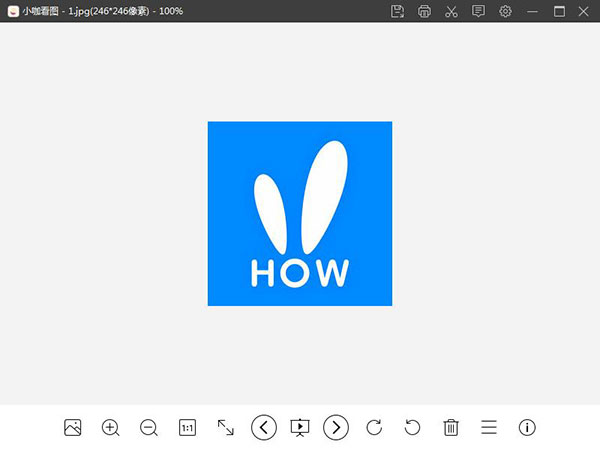The height and width of the screenshot is (450, 600).
Task: Minimize the viewer window
Action: [532, 11]
